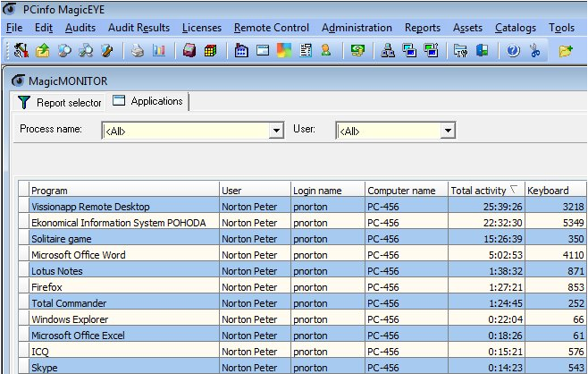The image size is (588, 374).
Task: Click the screen with wrench toolbar icon
Action: point(107,50)
